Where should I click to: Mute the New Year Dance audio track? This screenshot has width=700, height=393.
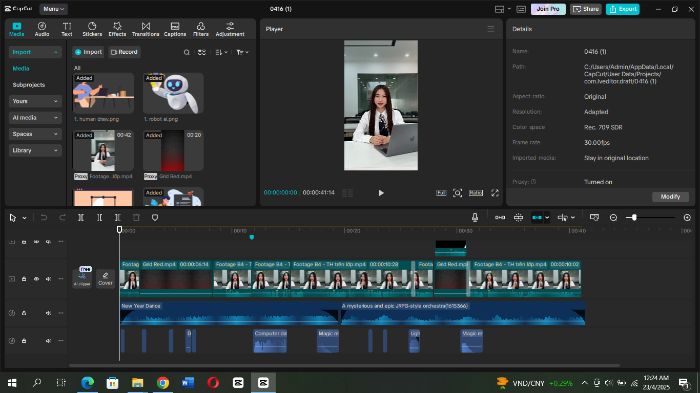(48, 313)
